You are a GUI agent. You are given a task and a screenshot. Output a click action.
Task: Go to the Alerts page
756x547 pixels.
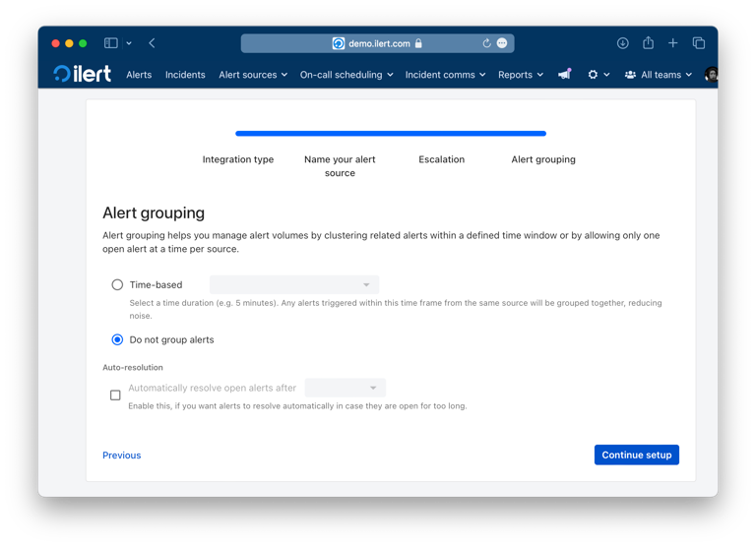click(139, 75)
